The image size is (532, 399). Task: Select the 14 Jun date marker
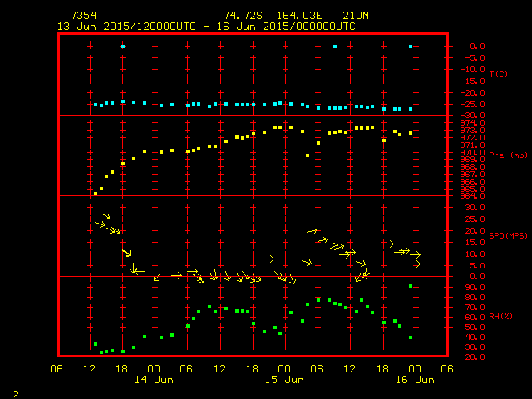[152, 379]
